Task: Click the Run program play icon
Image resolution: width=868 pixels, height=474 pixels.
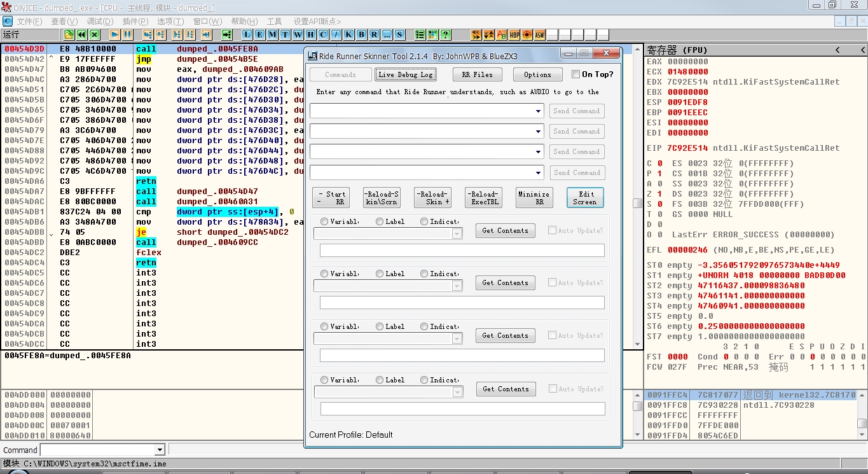Action: tap(114, 34)
